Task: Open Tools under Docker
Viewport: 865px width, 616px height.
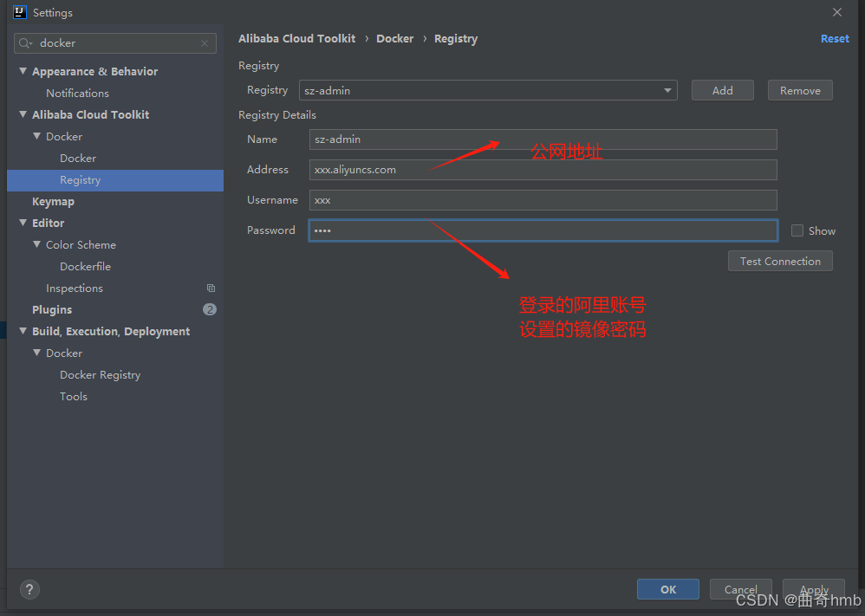Action: [74, 397]
